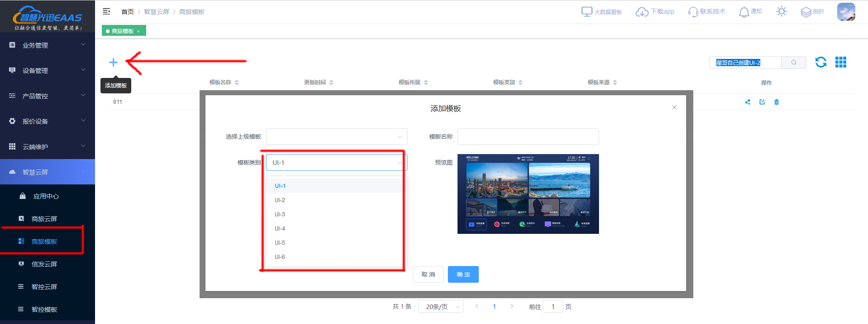Open the parent template dropdown

(x=336, y=136)
